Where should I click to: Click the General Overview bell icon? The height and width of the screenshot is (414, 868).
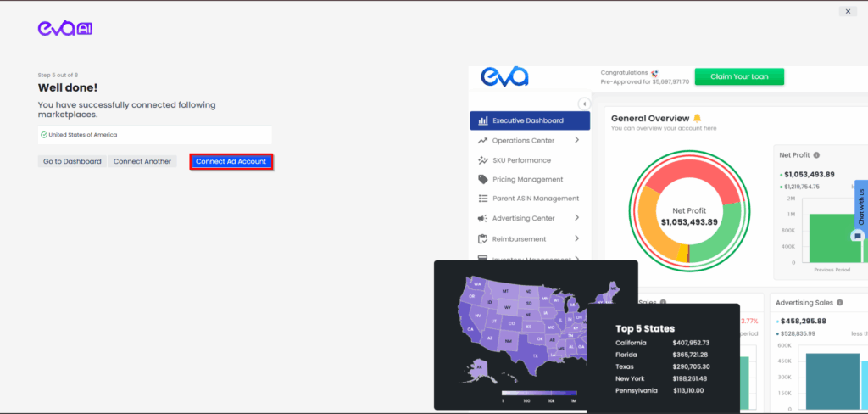(697, 118)
